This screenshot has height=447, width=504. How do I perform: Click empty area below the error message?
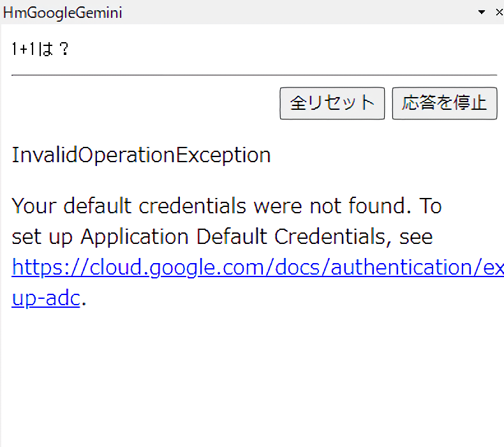(x=252, y=377)
